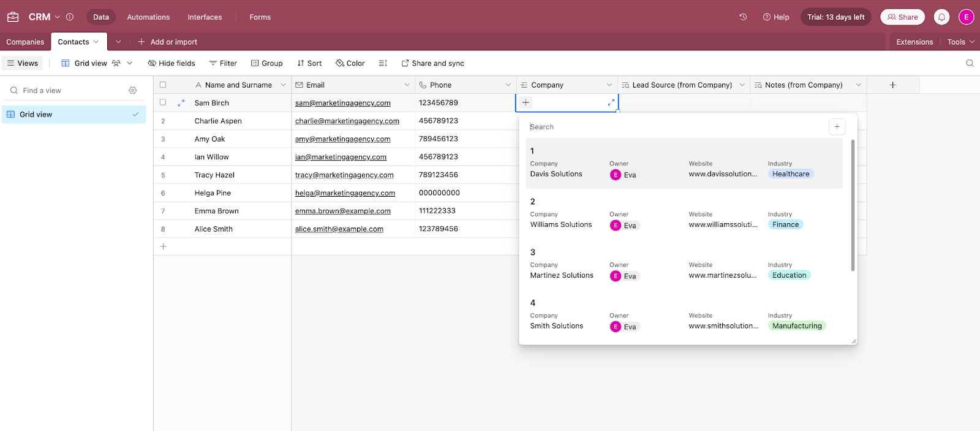Viewport: 980px width, 431px height.
Task: Open view settings gear in the sidebar
Action: pos(133,90)
